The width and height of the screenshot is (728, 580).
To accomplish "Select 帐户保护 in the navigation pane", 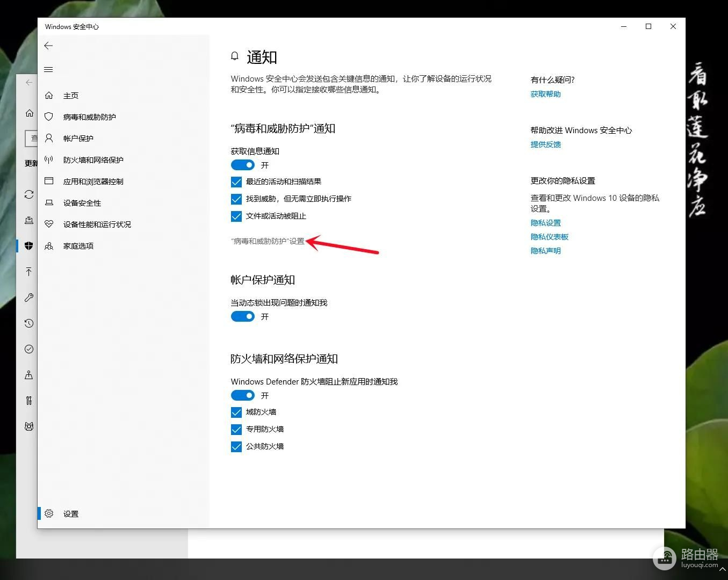I will (x=78, y=139).
